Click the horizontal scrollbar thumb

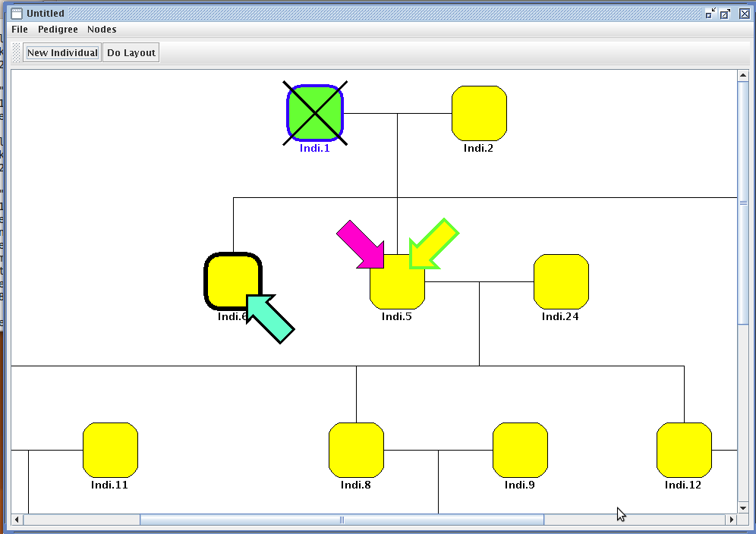point(342,520)
